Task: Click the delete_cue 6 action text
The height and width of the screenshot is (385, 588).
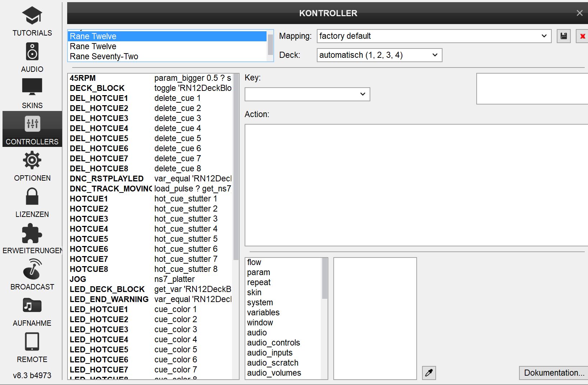Action: point(177,148)
